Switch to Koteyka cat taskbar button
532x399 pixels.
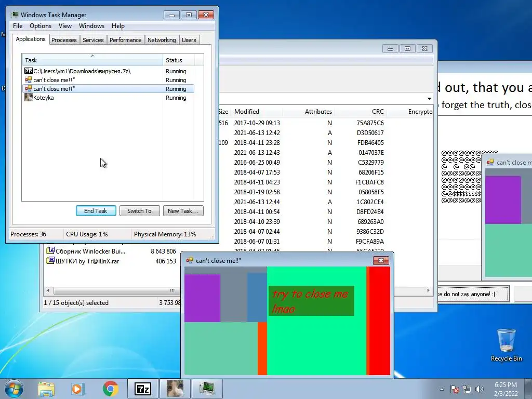pyautogui.click(x=175, y=389)
